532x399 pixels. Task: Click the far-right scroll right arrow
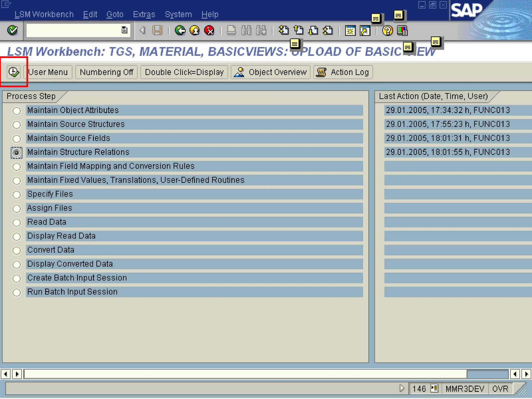pos(526,374)
